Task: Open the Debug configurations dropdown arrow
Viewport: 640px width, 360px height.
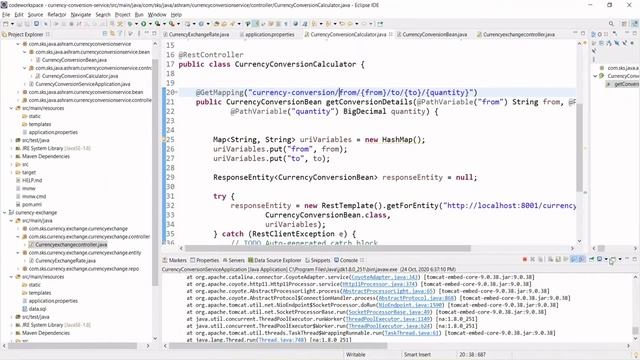Action: (x=136, y=24)
